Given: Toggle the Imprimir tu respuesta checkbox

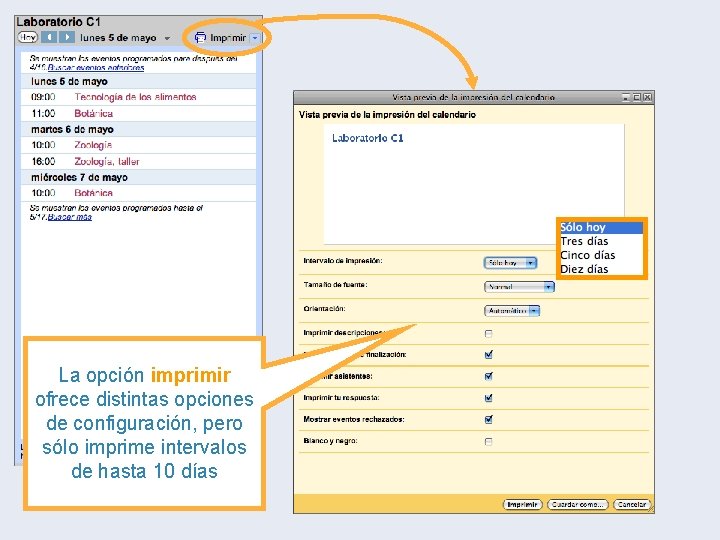Looking at the screenshot, I should click(489, 398).
